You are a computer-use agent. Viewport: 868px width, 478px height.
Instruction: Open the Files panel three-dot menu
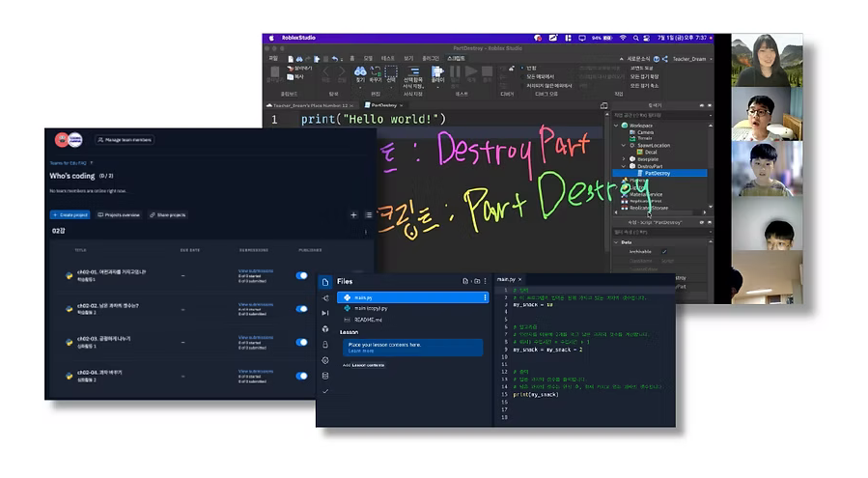click(486, 281)
